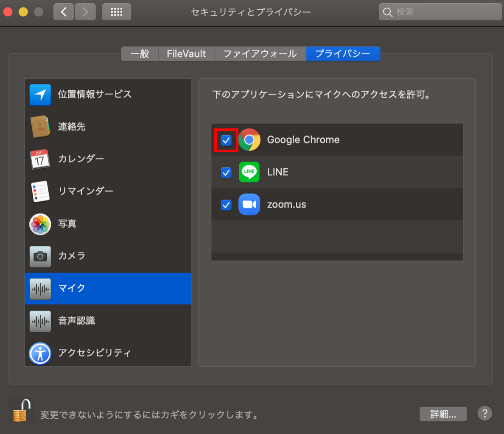The image size is (504, 434).
Task: Click the 詳細... button
Action: click(443, 414)
